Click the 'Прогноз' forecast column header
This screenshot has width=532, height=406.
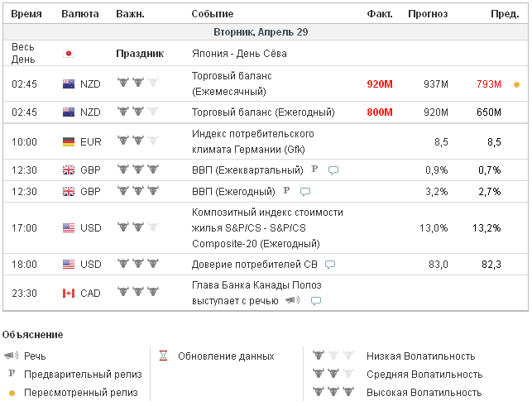click(428, 14)
